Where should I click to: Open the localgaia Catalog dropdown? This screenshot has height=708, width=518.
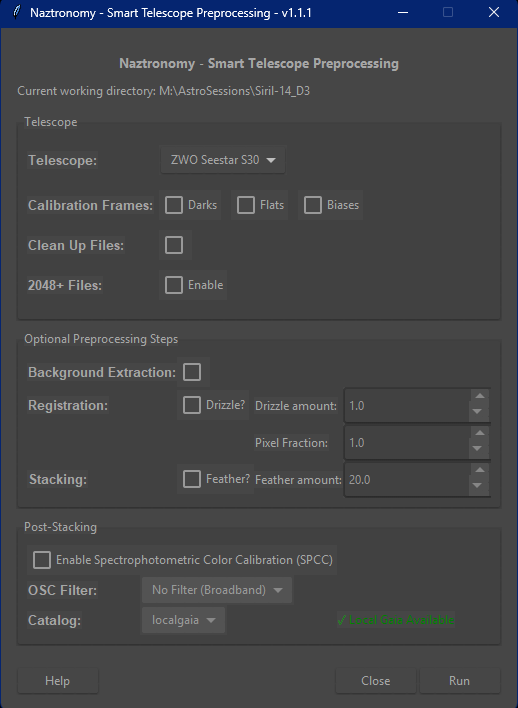pos(183,620)
